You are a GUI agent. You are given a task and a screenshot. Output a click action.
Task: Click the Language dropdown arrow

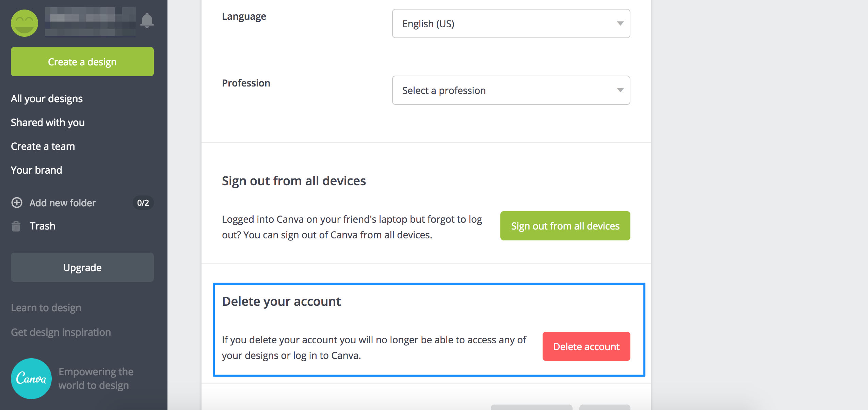(620, 23)
